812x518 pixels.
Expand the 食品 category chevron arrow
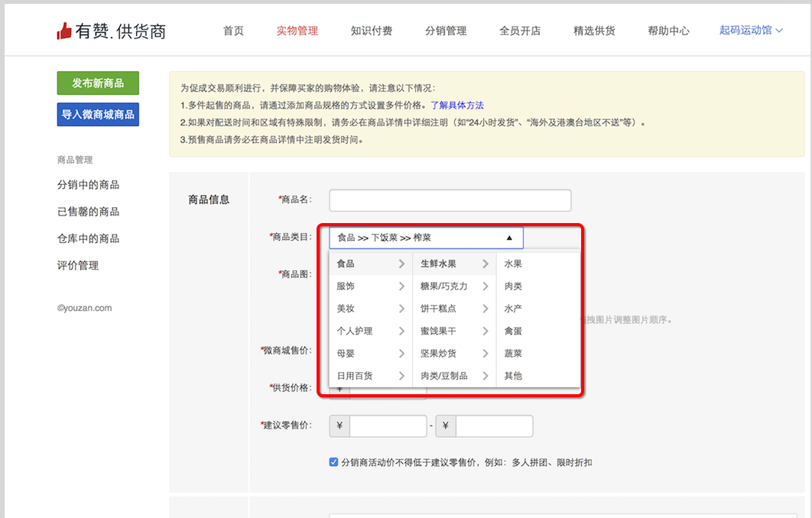pos(401,264)
